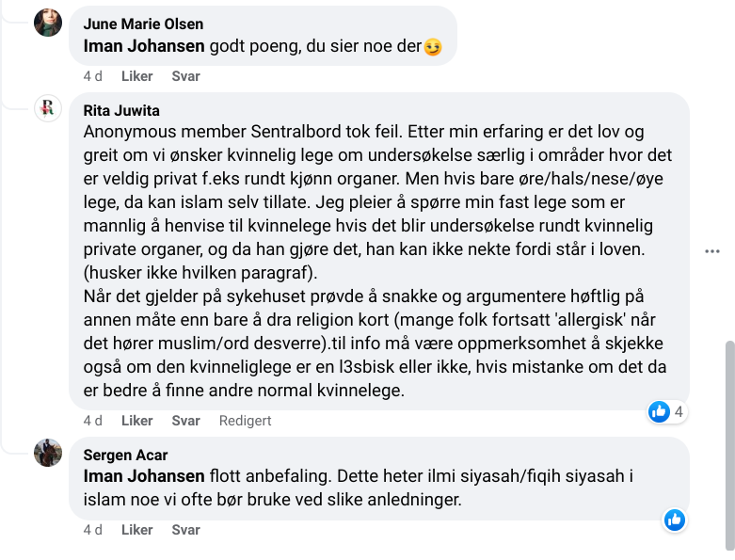This screenshot has height=560, width=735.
Task: Click like reaction icon on Rita's comment
Action: click(659, 411)
